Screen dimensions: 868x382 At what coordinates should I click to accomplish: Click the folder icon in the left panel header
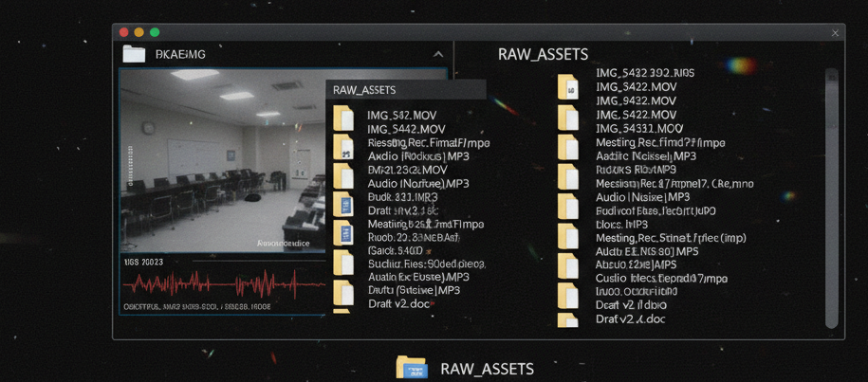[x=134, y=54]
